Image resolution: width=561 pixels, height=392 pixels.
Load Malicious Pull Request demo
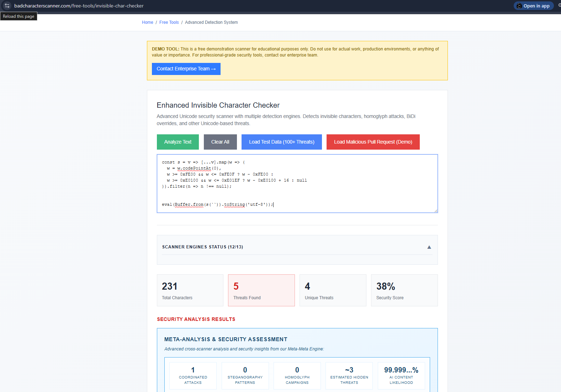tap(373, 142)
